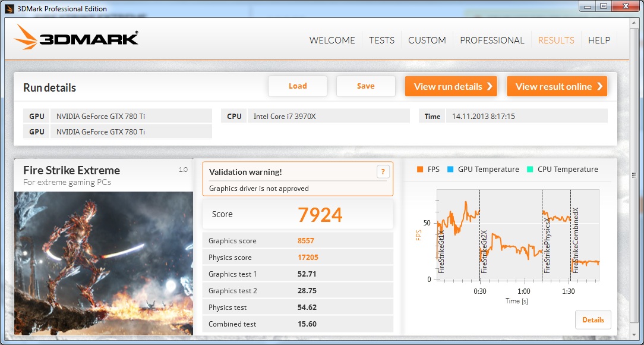
Task: Click the Physics score value 17205
Action: coord(308,258)
